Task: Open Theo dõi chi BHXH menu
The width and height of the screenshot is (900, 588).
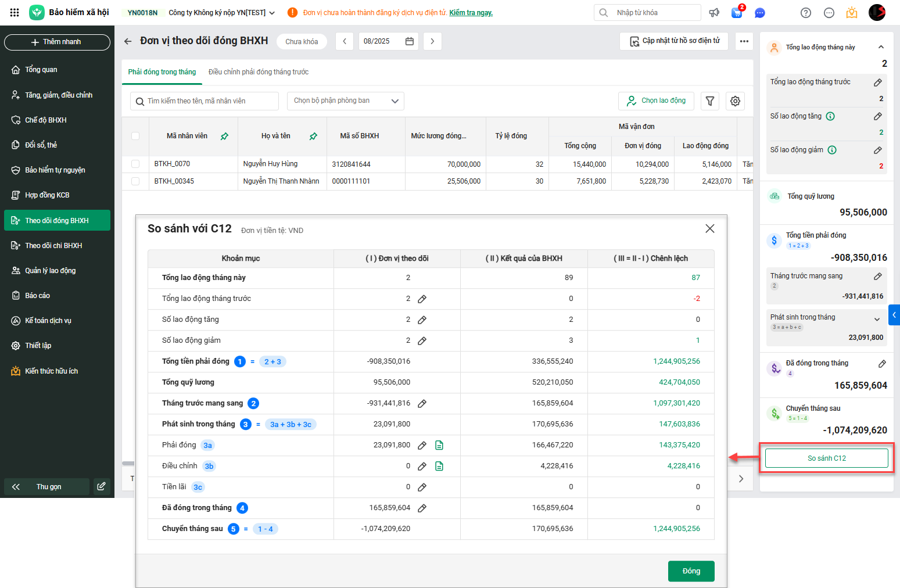Action: pos(53,246)
